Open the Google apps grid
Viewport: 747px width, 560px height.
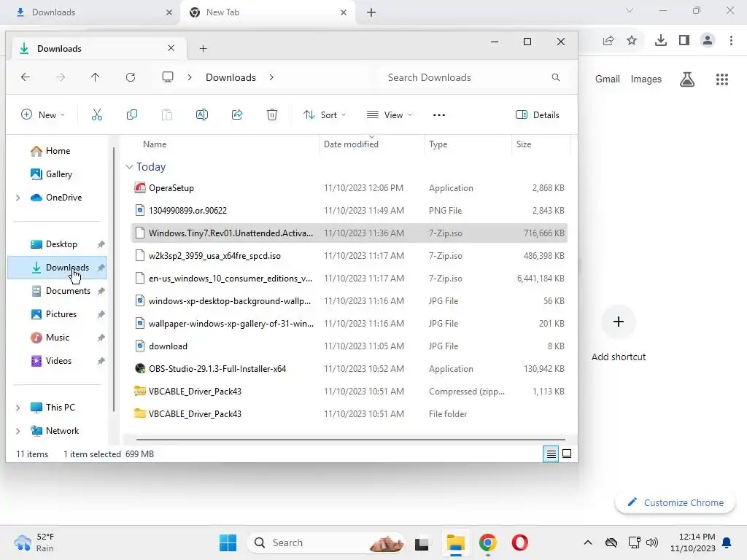pos(722,79)
